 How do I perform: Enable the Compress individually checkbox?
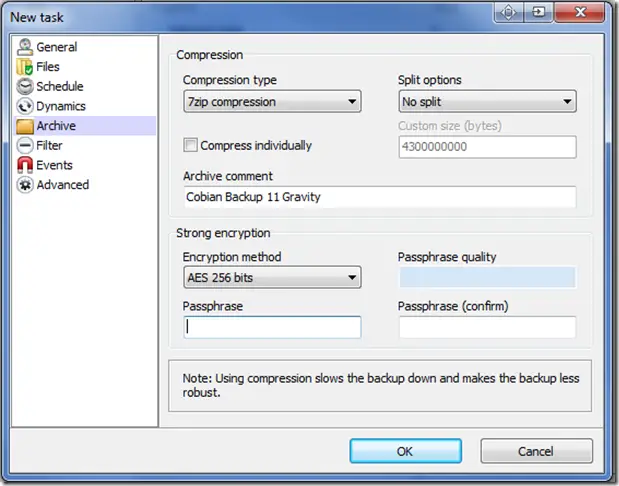[x=190, y=145]
